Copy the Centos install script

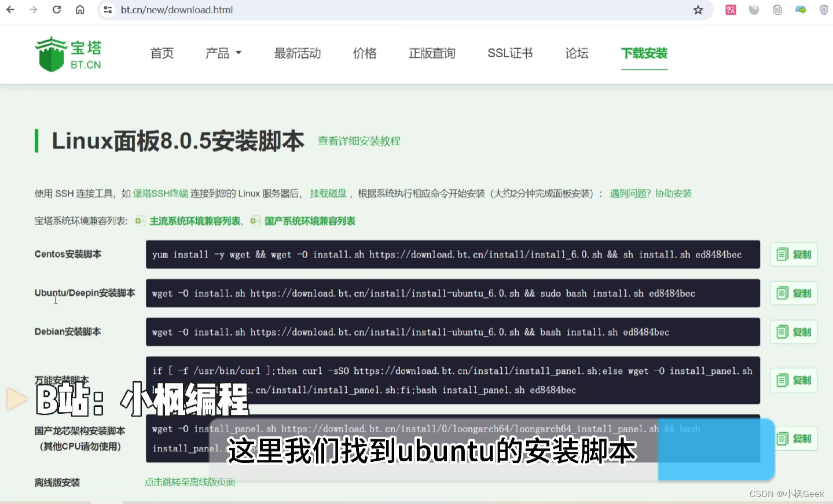pos(793,254)
